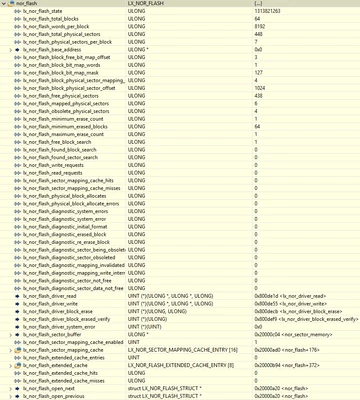Click the variable icon of lx_nor_flash_write_requests
Image resolution: width=360 pixels, height=400 pixels.
pyautogui.click(x=17, y=165)
